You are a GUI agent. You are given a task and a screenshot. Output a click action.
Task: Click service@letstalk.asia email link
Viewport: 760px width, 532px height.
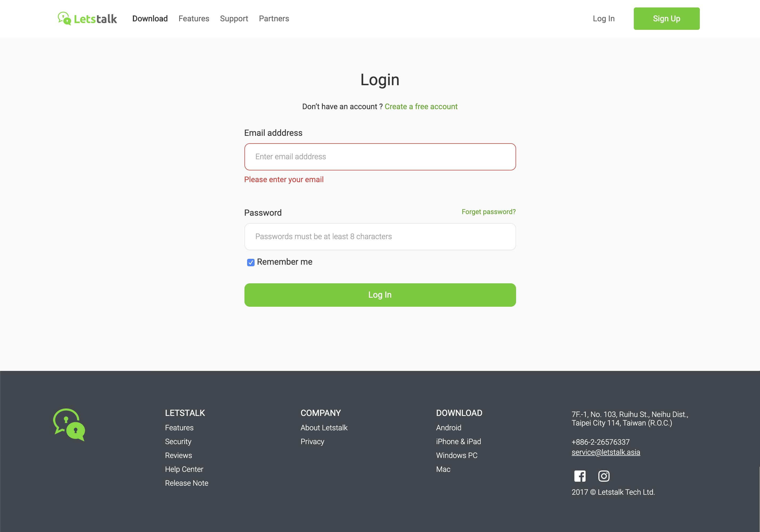606,452
